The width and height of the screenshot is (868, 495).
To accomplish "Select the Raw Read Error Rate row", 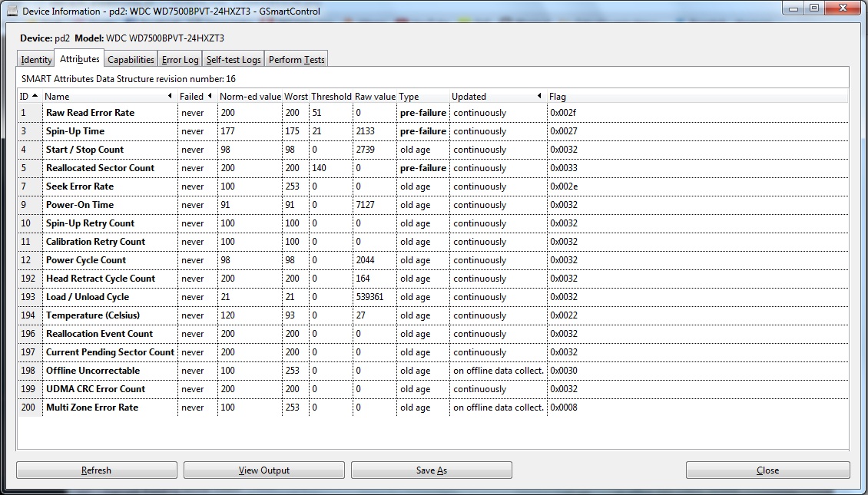I will [x=433, y=113].
